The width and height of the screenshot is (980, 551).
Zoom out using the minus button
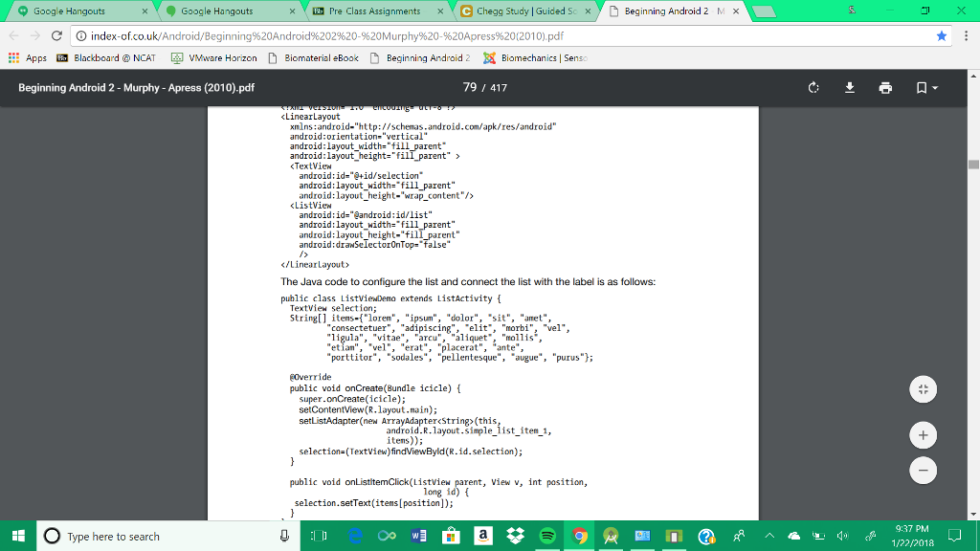[923, 470]
